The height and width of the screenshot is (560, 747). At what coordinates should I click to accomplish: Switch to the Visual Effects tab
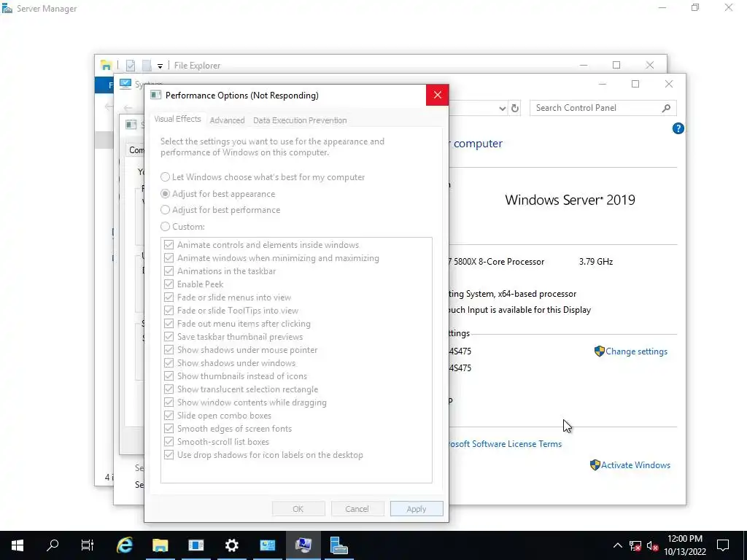(x=177, y=119)
